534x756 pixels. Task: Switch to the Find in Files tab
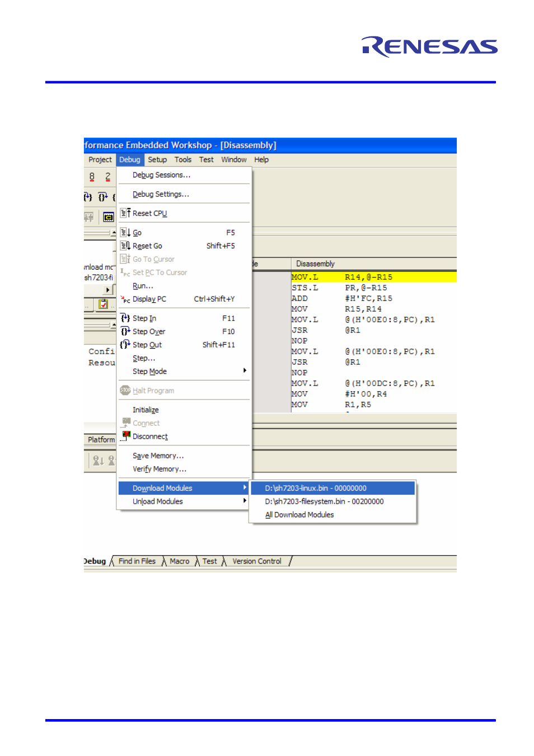point(137,561)
